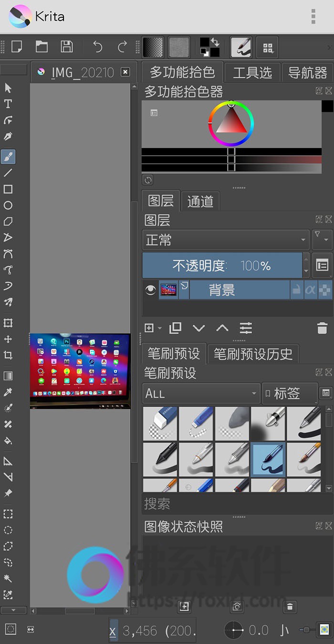Click the 搜索 brush search field

tap(237, 504)
